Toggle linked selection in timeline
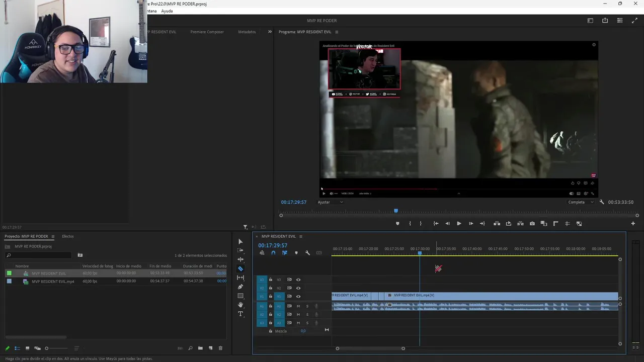This screenshot has height=362, width=644. [285, 253]
